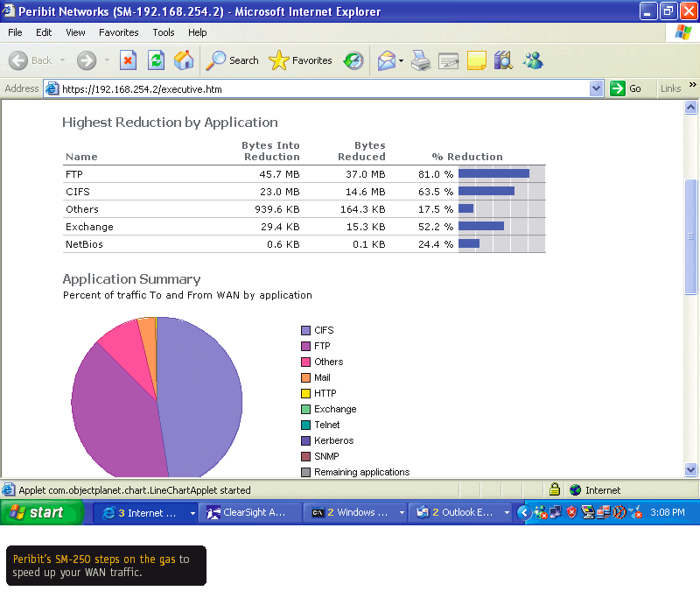Open the View menu
The width and height of the screenshot is (700, 598).
tap(75, 32)
